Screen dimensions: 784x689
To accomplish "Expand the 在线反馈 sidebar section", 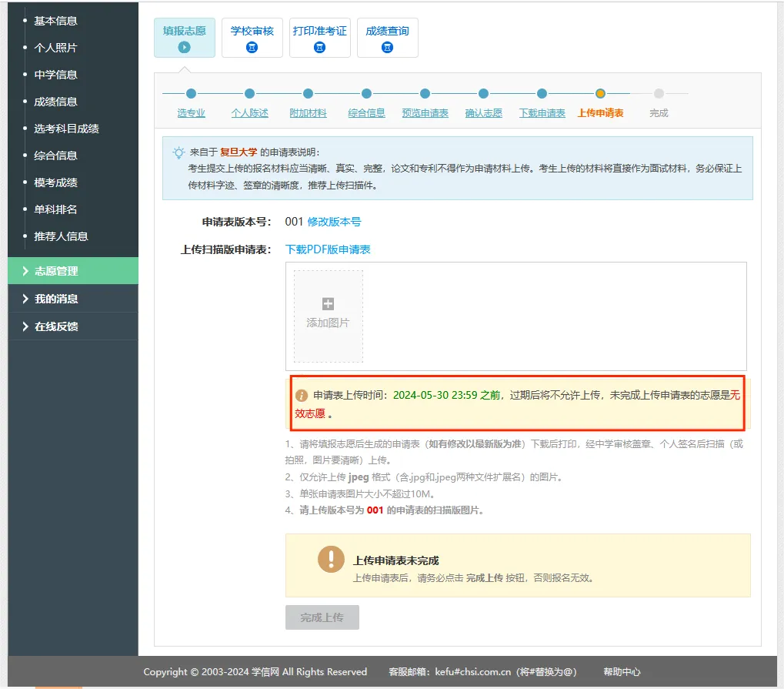I will pyautogui.click(x=55, y=326).
